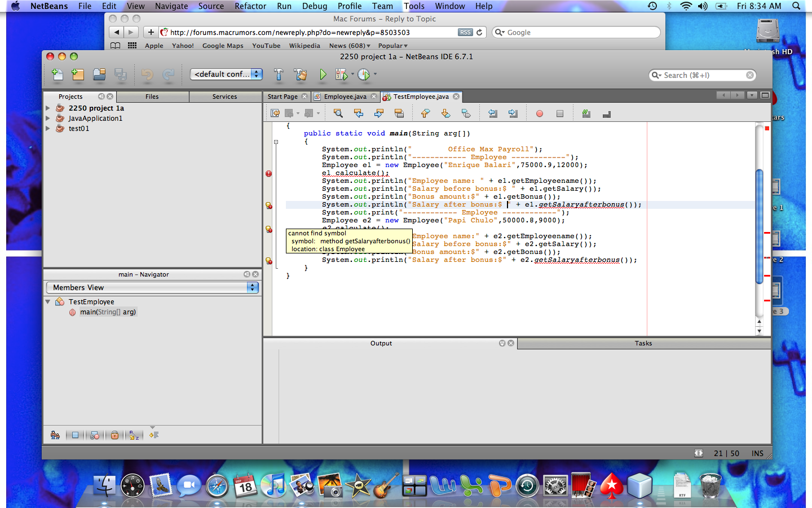This screenshot has width=812, height=508.
Task: Click the Find Next Occurrence arrow icon
Action: 378,113
